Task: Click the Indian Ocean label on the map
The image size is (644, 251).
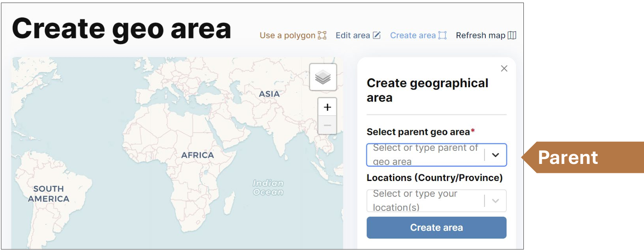Action: point(268,188)
